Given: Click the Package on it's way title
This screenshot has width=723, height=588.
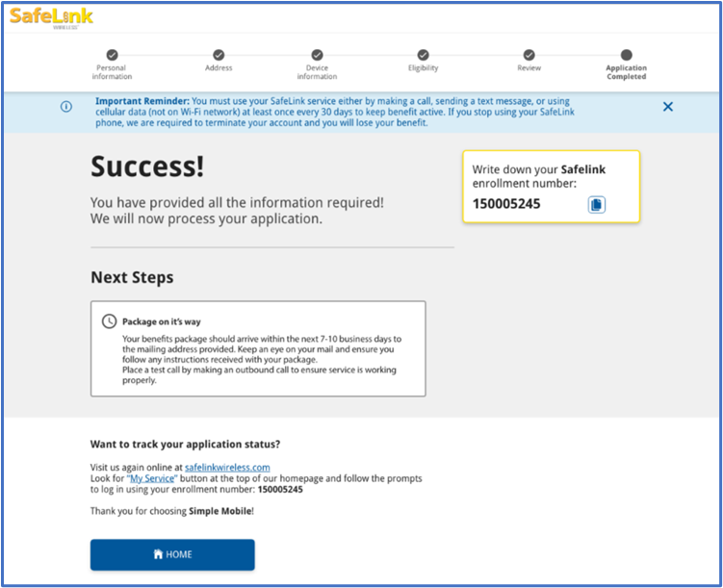Looking at the screenshot, I should pyautogui.click(x=162, y=321).
